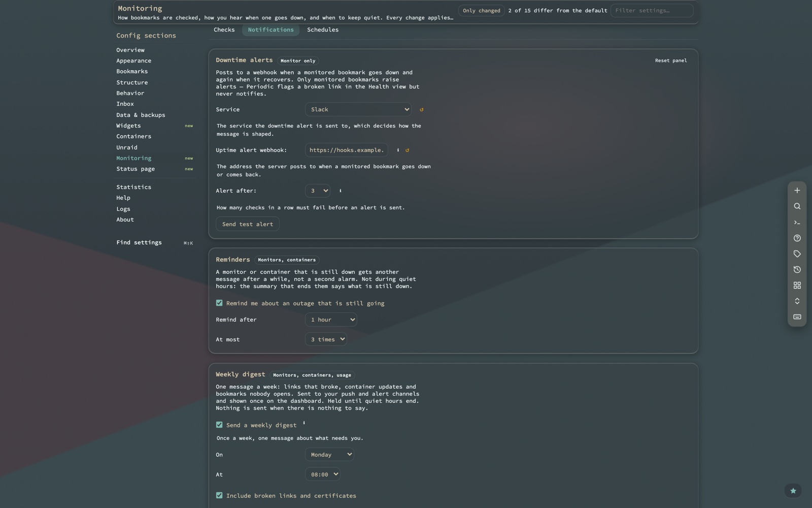812x508 pixels.
Task: Uncheck Remind me about an outage still going
Action: (x=219, y=303)
